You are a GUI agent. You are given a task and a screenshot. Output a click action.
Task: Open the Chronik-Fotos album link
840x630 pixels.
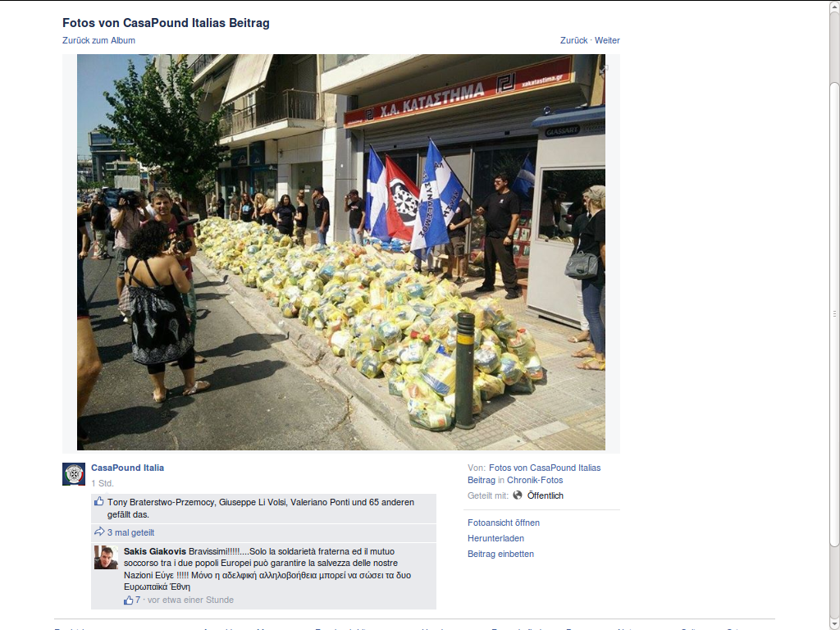535,480
